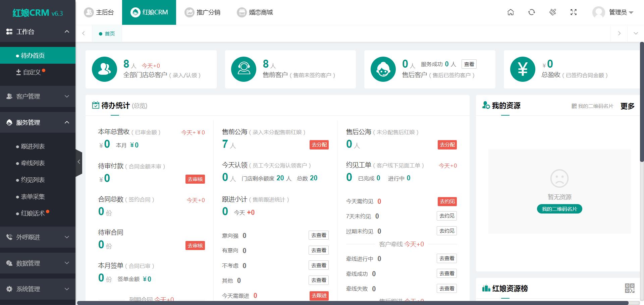Expand the 数据管理 menu chevron
Screen dimensions: 644x305
click(67, 263)
